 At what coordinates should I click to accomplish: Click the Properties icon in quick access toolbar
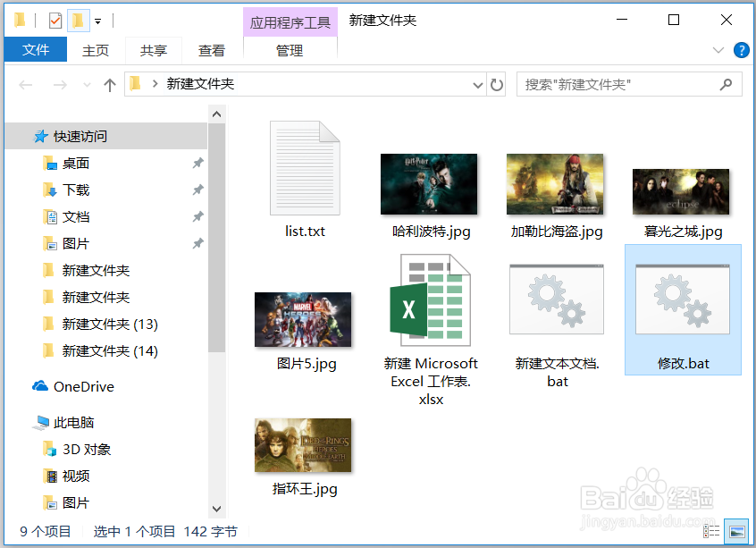[55, 21]
